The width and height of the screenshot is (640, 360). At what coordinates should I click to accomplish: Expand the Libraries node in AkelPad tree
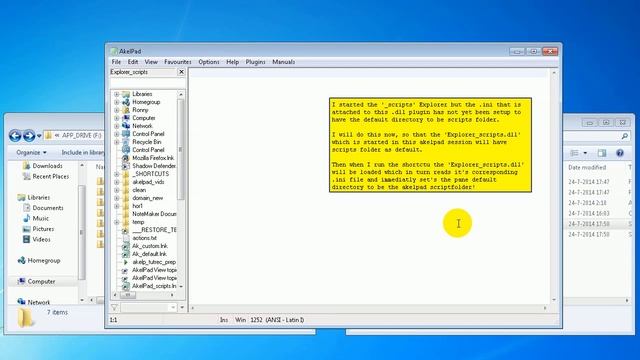tap(117, 94)
